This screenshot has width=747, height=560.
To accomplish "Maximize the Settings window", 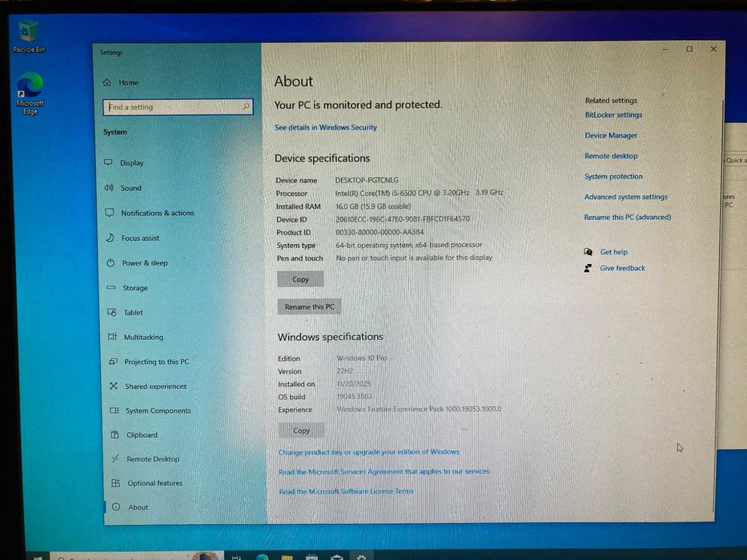I will click(x=689, y=49).
